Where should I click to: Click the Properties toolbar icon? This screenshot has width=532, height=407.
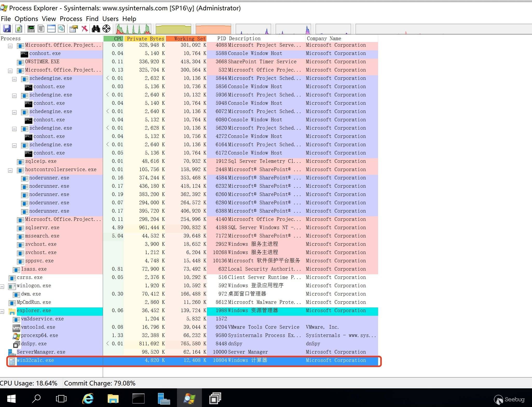coord(74,29)
